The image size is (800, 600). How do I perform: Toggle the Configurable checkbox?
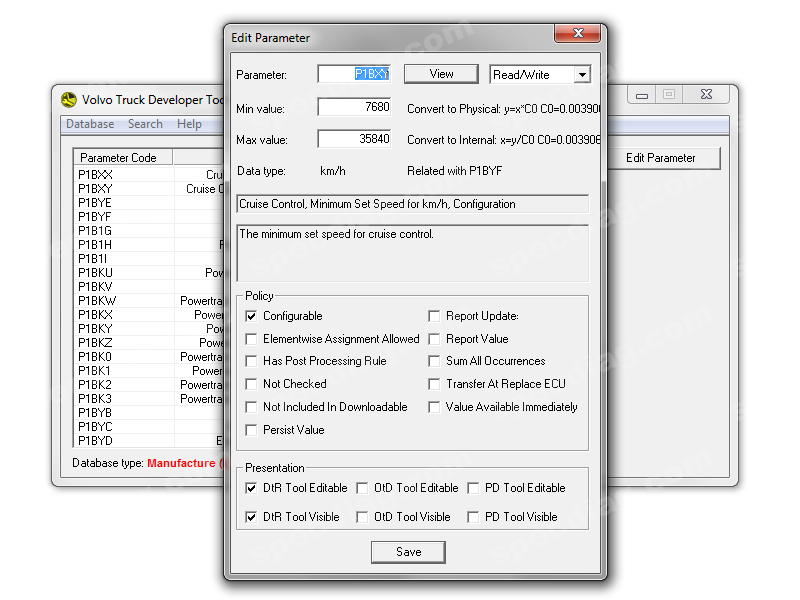(251, 316)
